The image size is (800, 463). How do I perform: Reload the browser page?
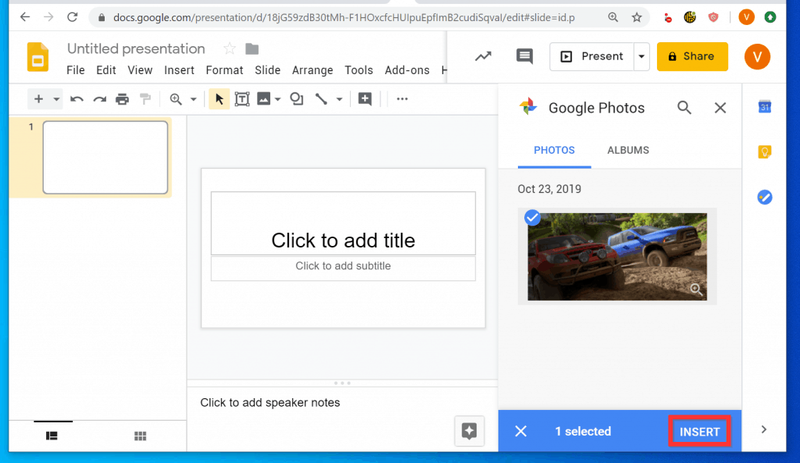pos(72,17)
